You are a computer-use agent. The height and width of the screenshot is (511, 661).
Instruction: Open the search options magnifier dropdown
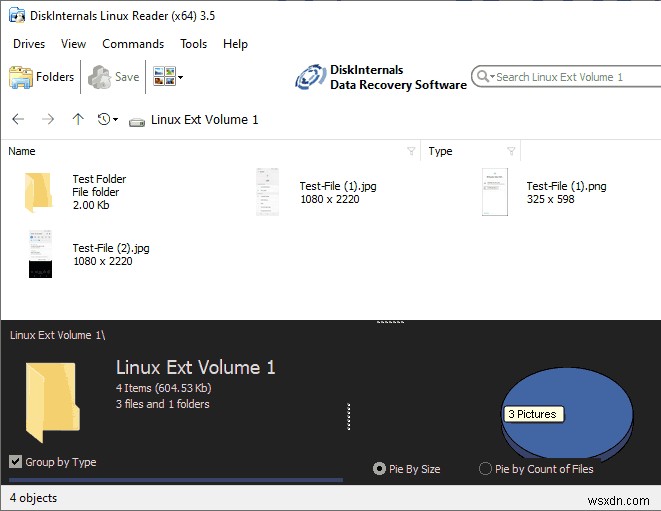point(485,77)
